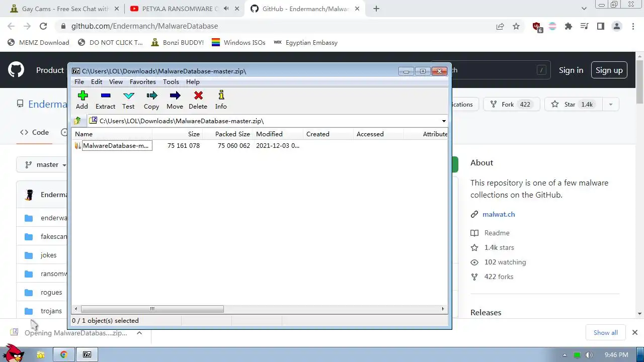Open the Chrome profile avatar icon

(x=617, y=26)
